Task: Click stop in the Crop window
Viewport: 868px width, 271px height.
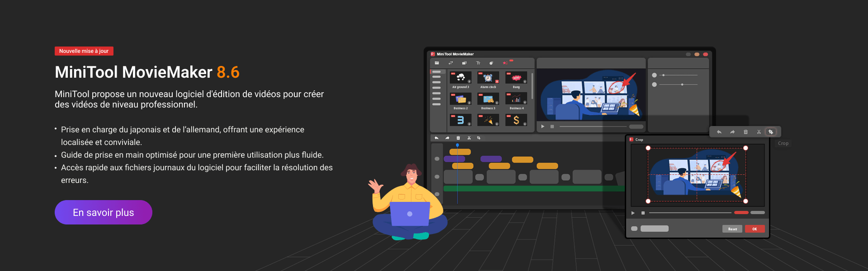Action: [x=643, y=213]
